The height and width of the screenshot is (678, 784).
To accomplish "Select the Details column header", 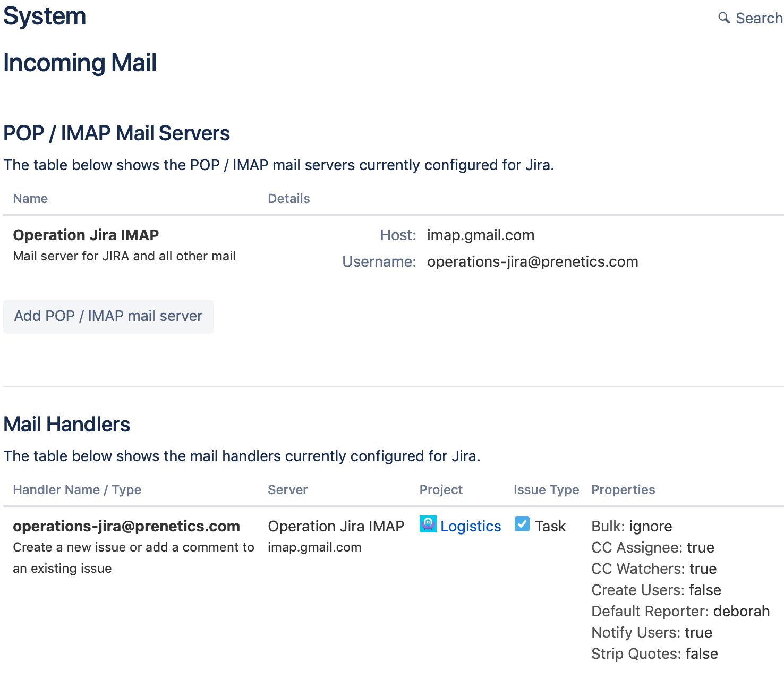I will 288,198.
